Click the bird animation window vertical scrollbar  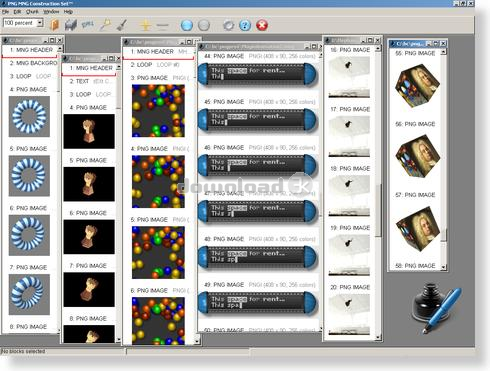[378, 192]
